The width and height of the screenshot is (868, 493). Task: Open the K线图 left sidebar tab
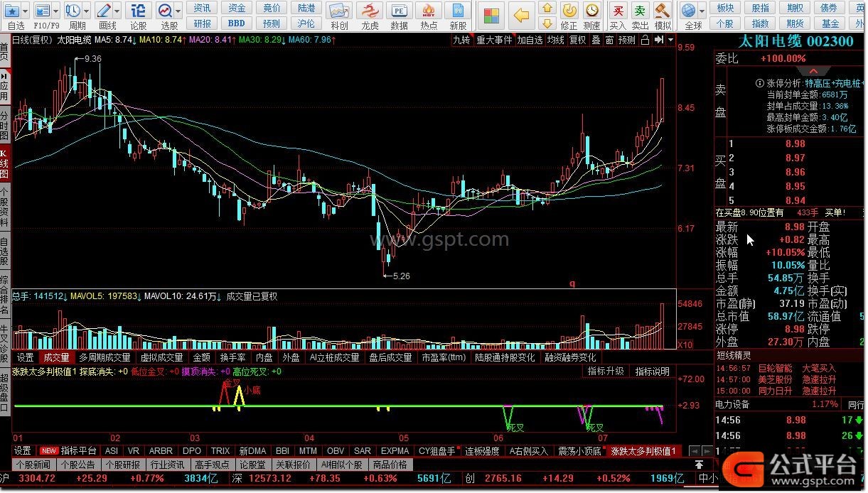coord(5,163)
